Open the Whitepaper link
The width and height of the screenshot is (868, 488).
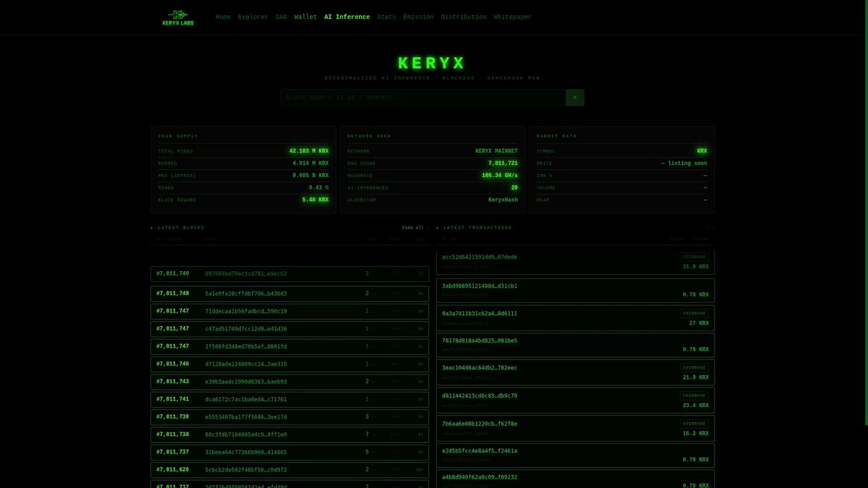click(512, 17)
